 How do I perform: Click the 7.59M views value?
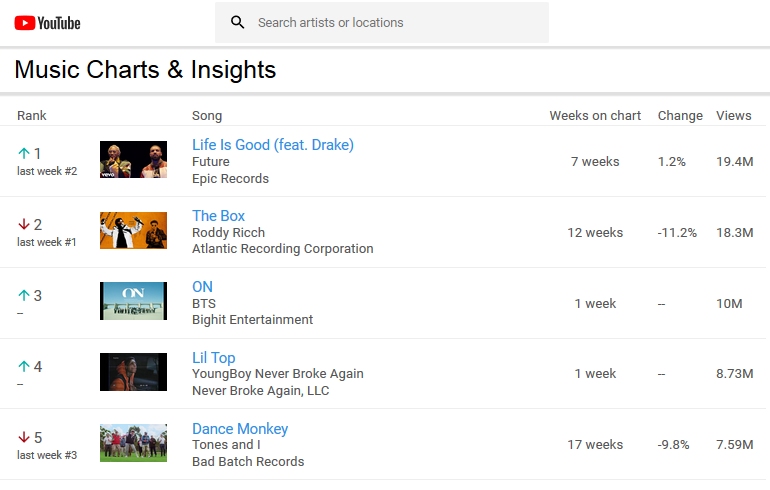click(x=735, y=445)
